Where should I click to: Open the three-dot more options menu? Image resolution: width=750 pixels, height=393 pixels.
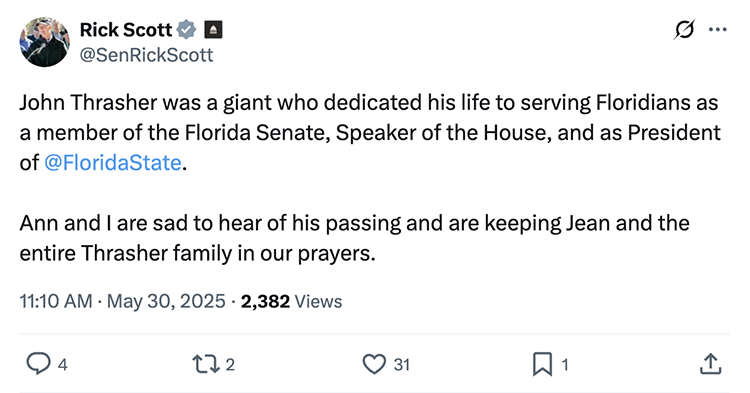pyautogui.click(x=717, y=30)
